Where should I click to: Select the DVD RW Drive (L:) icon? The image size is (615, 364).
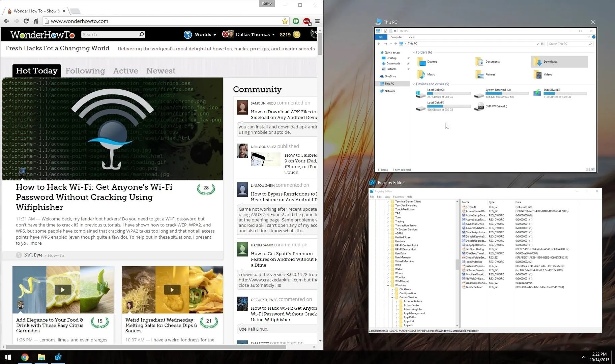[479, 107]
